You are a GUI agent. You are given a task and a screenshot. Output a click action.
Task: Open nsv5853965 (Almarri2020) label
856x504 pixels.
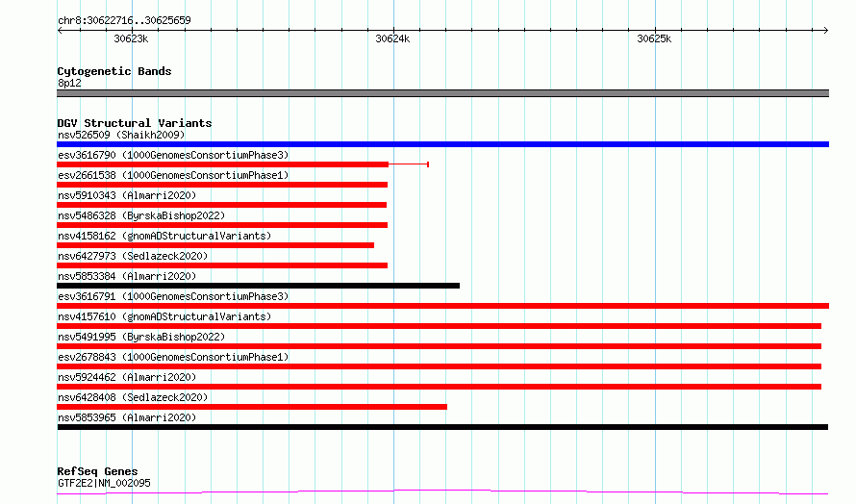point(127,417)
